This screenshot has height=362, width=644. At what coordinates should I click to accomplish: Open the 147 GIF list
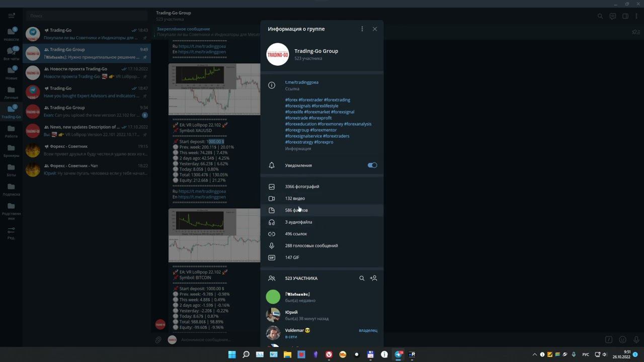pos(322,257)
